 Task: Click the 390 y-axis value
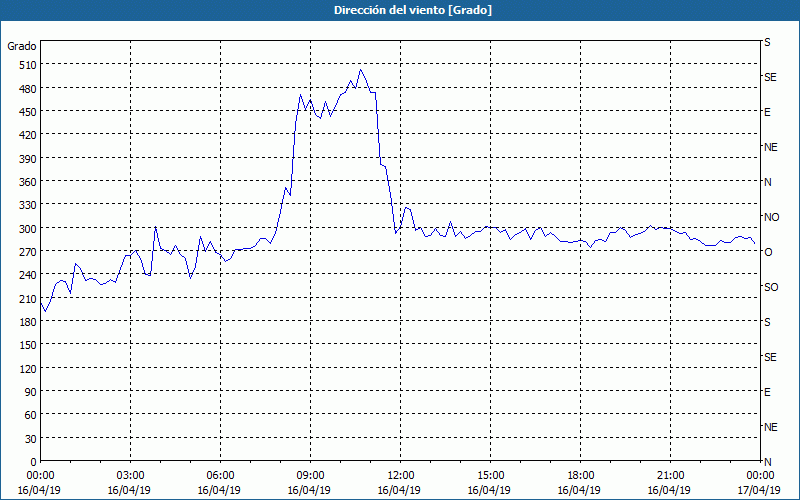28,159
